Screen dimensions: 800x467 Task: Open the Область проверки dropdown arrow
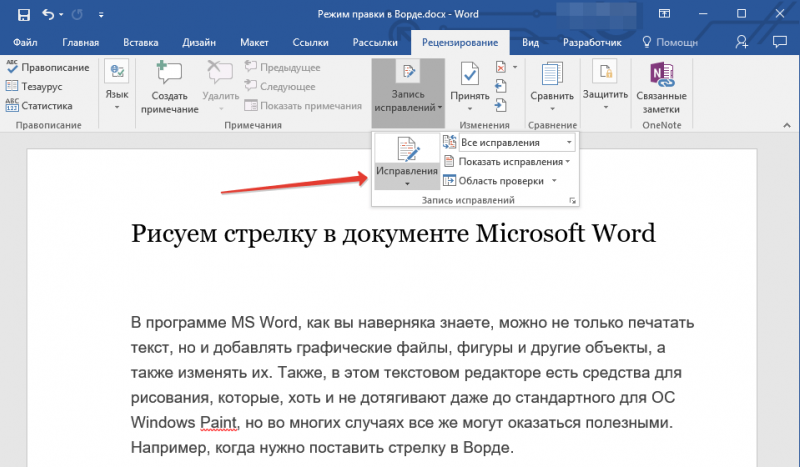(554, 181)
